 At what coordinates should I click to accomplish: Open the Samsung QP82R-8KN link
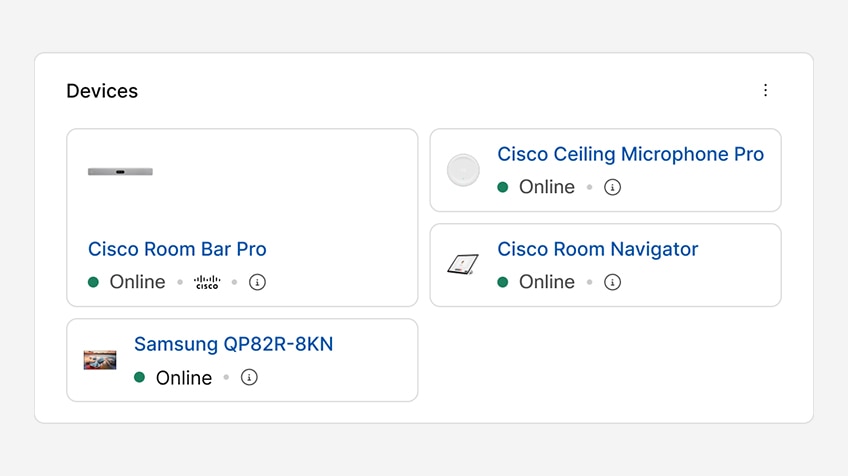[234, 344]
